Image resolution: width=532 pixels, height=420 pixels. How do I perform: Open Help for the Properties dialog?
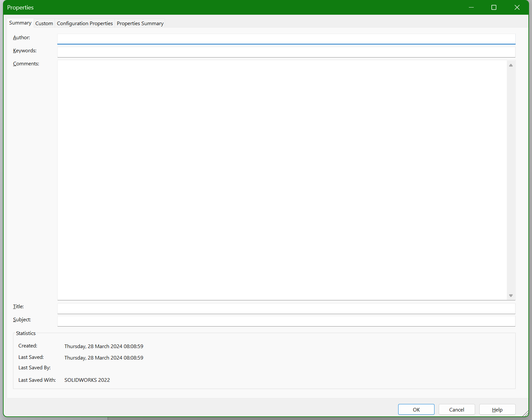pyautogui.click(x=497, y=410)
